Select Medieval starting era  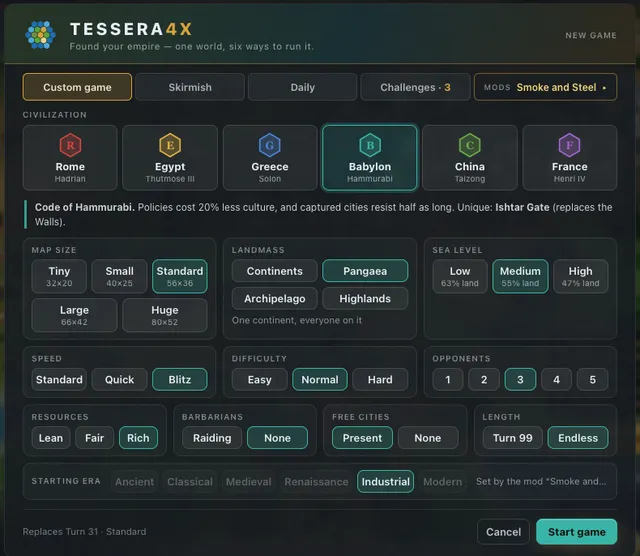[x=249, y=482]
